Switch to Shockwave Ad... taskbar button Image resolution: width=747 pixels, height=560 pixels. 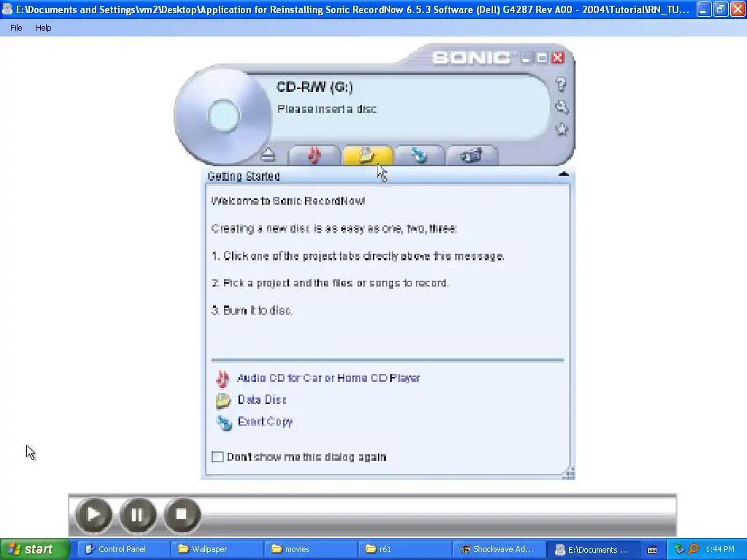[x=498, y=549]
